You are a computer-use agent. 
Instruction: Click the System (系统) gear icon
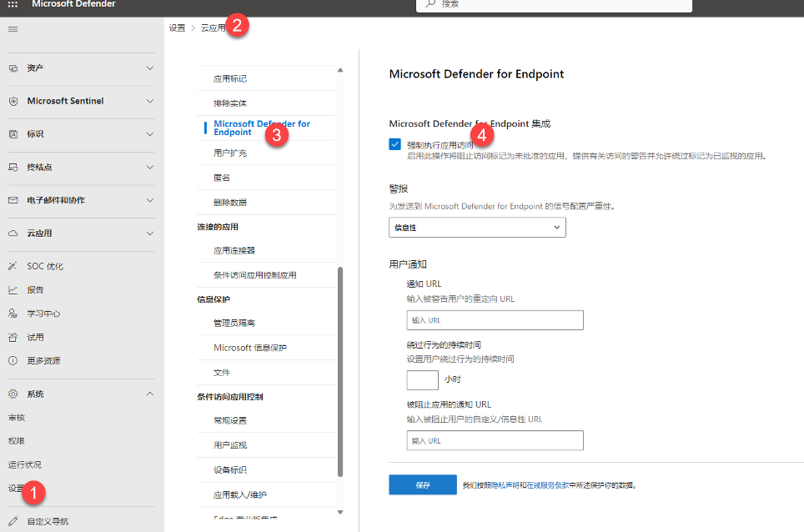point(13,394)
